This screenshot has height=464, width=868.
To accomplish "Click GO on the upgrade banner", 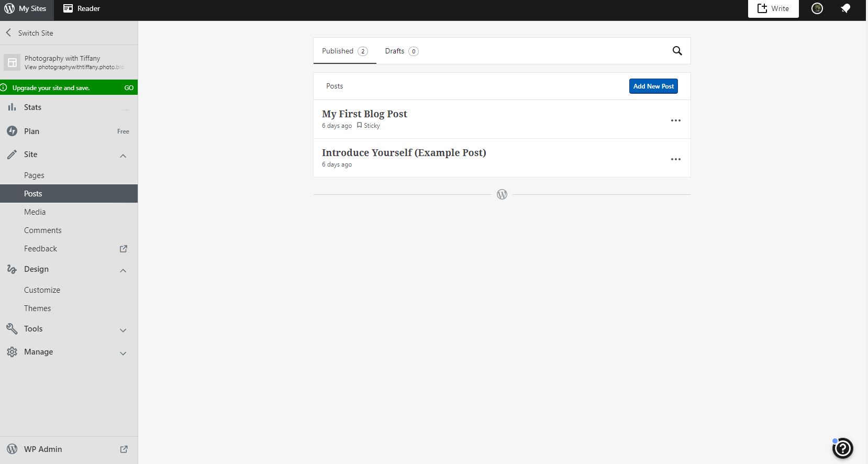I will pyautogui.click(x=129, y=88).
